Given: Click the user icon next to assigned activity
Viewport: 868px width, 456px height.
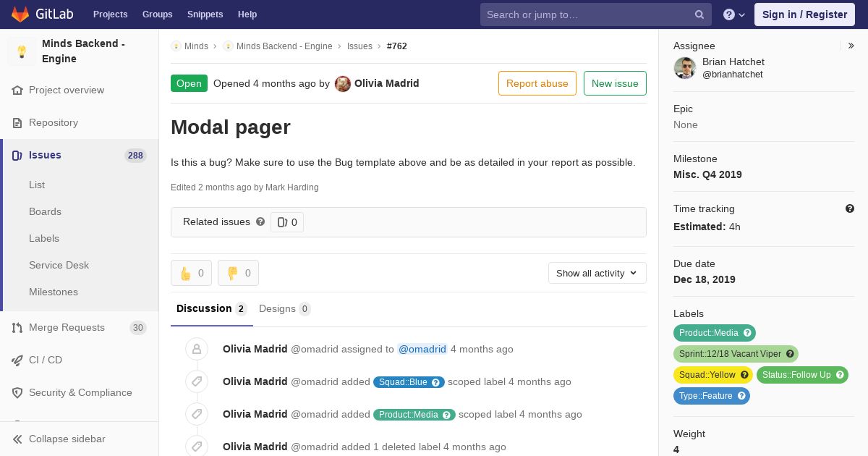Looking at the screenshot, I should [x=196, y=349].
